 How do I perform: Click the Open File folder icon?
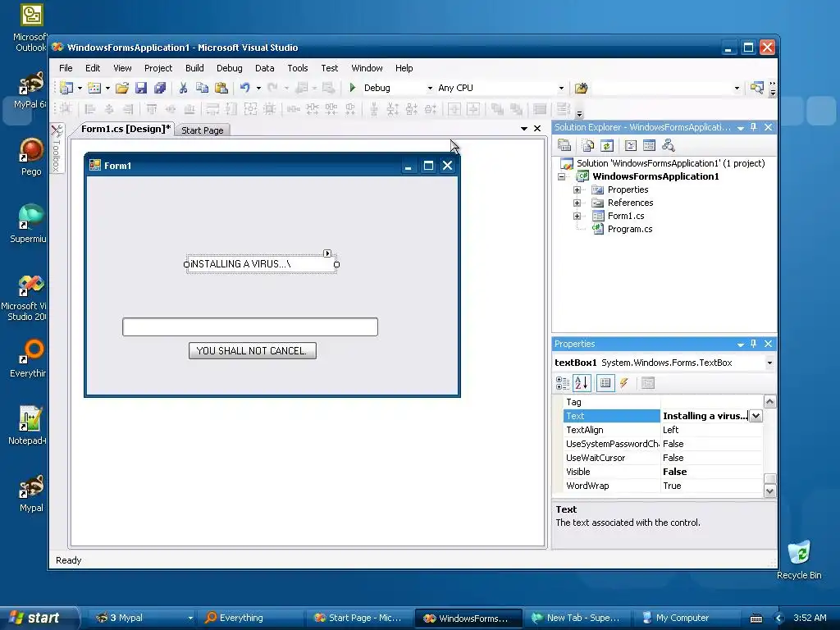coord(122,88)
